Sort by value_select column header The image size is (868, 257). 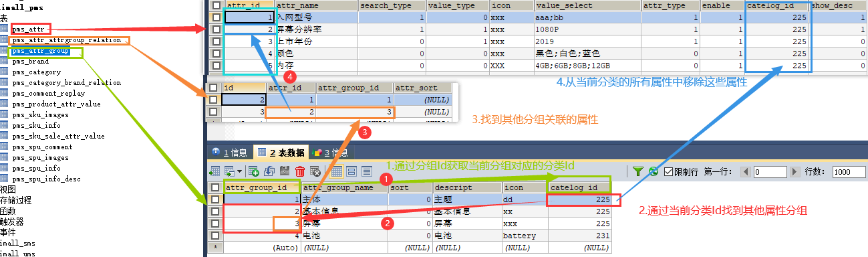[587, 5]
